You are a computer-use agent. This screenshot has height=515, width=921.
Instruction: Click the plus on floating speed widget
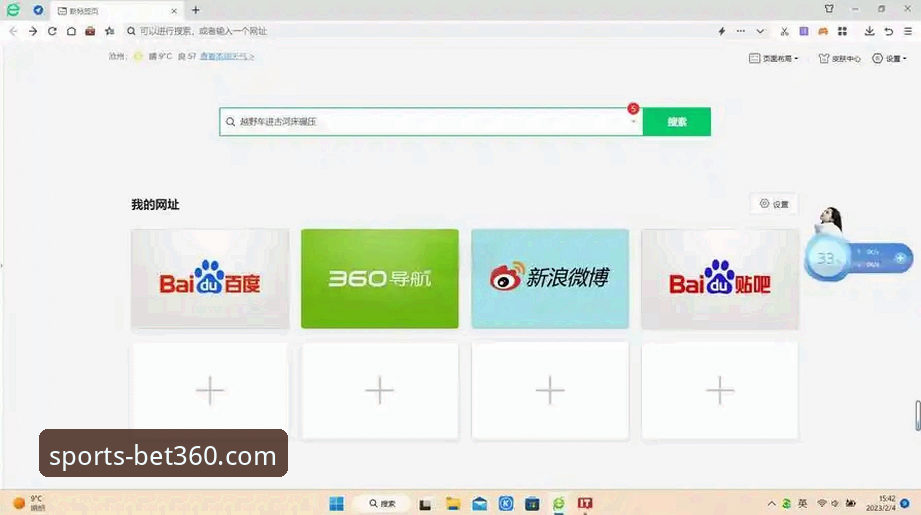coord(900,258)
